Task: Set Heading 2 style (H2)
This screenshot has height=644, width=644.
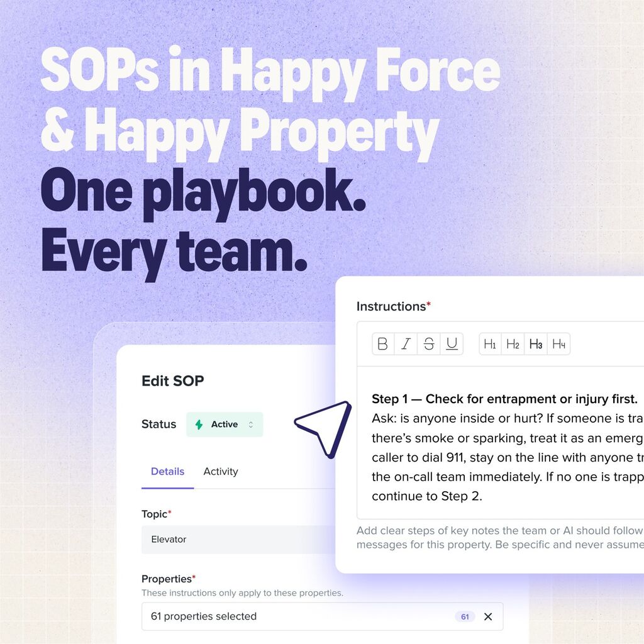Action: point(513,344)
